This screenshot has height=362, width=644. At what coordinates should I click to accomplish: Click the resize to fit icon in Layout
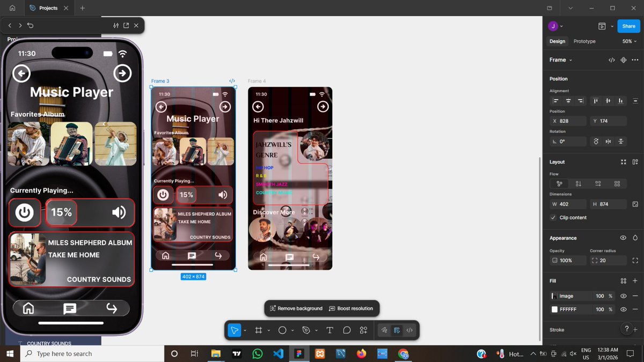click(624, 162)
